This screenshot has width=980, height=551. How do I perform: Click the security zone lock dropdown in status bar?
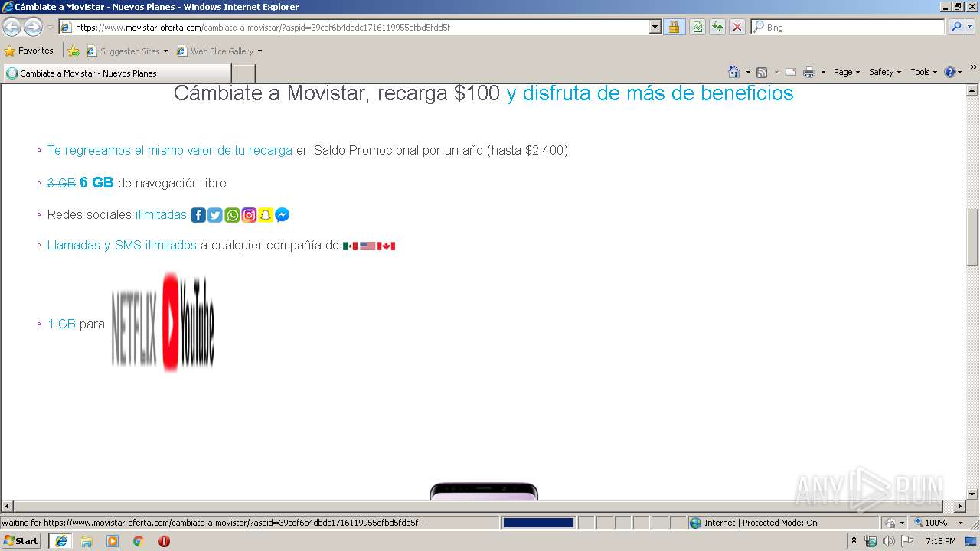point(893,523)
